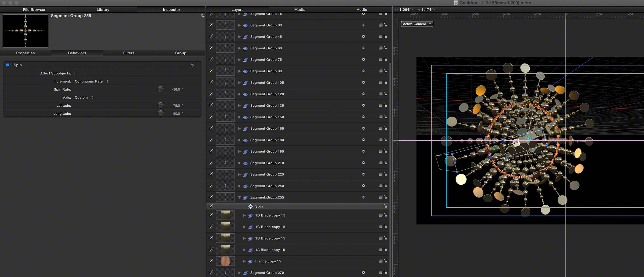Click the stack icon on Flange copy 15
The image size is (644, 277).
[x=380, y=261]
